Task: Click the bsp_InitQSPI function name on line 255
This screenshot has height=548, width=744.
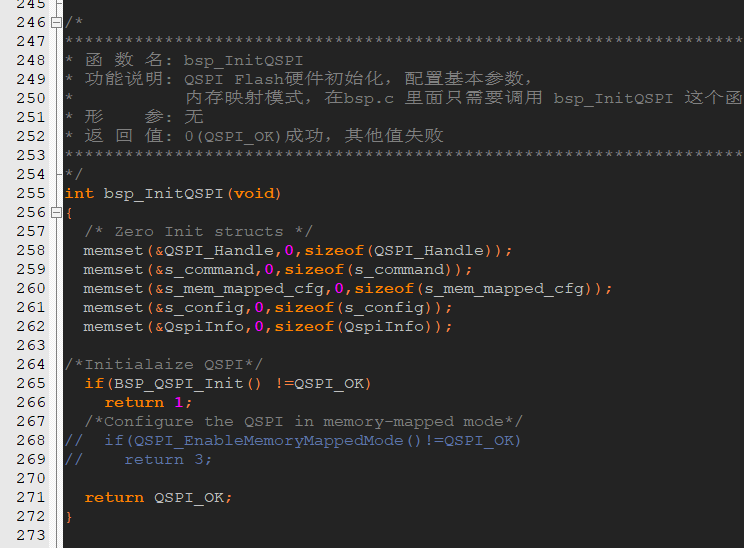Action: tap(163, 194)
